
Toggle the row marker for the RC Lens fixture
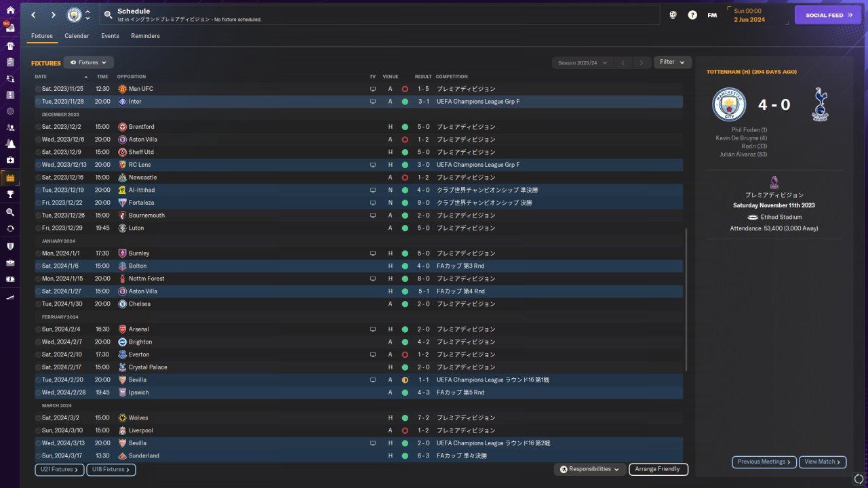coord(38,165)
